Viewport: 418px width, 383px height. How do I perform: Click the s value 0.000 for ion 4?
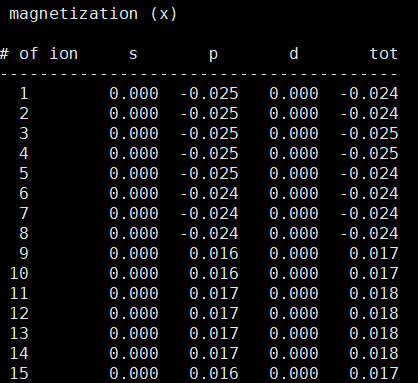(134, 154)
